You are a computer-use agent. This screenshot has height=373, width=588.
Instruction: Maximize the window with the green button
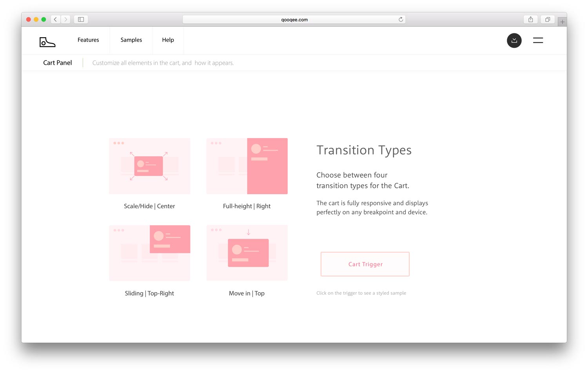tap(44, 19)
